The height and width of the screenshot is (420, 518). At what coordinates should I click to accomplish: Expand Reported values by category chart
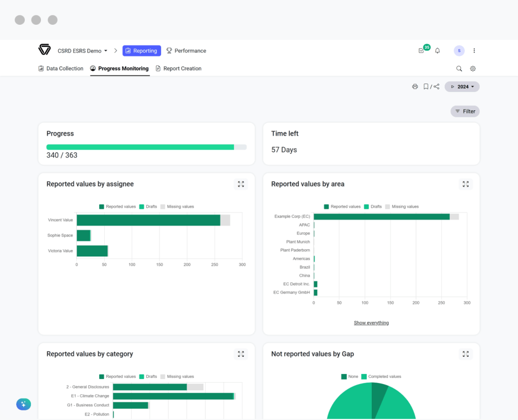tap(241, 354)
